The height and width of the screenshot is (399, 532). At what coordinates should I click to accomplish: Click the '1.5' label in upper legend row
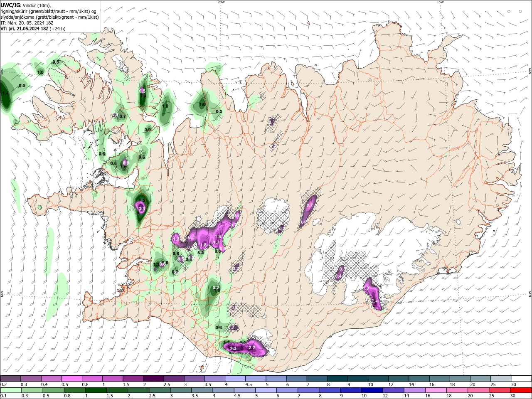[x=126, y=384]
